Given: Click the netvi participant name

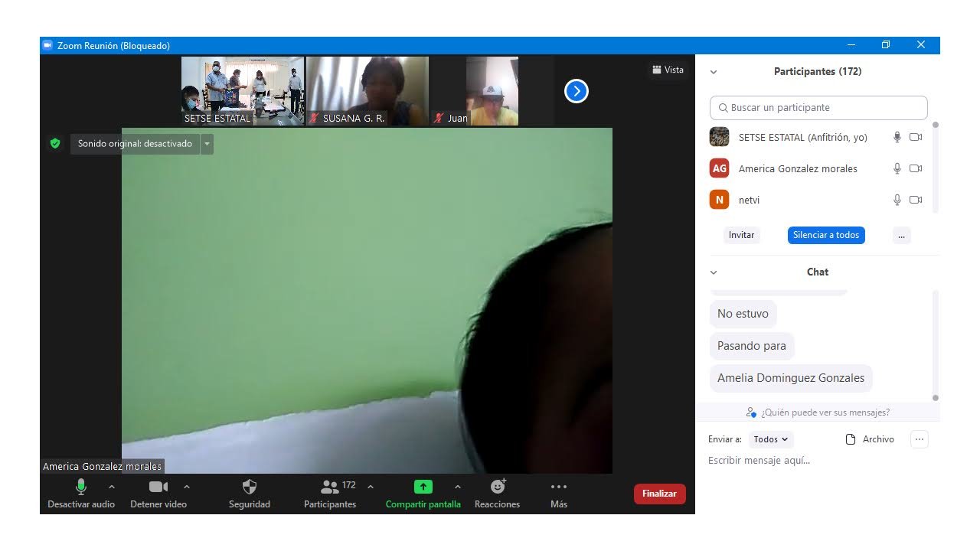Looking at the screenshot, I should [x=749, y=200].
